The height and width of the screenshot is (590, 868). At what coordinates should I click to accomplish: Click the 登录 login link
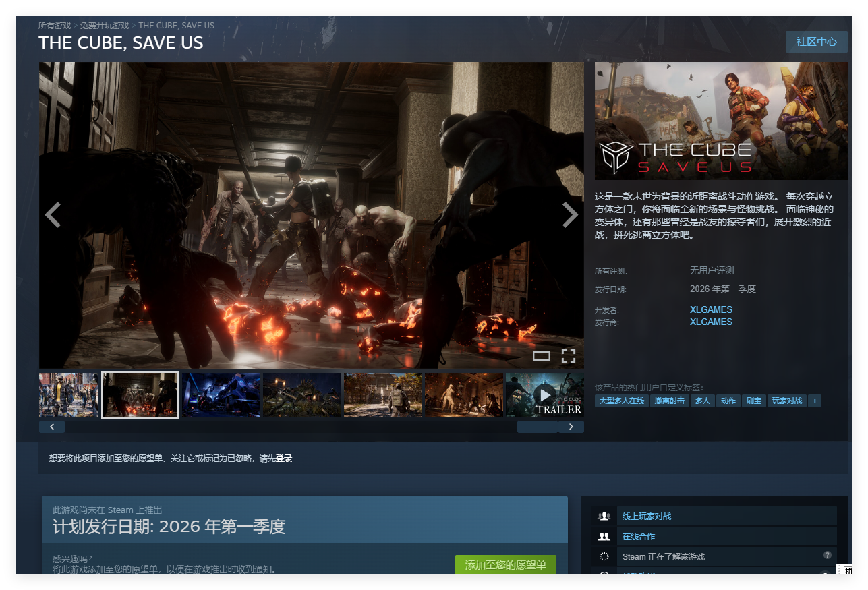[284, 459]
